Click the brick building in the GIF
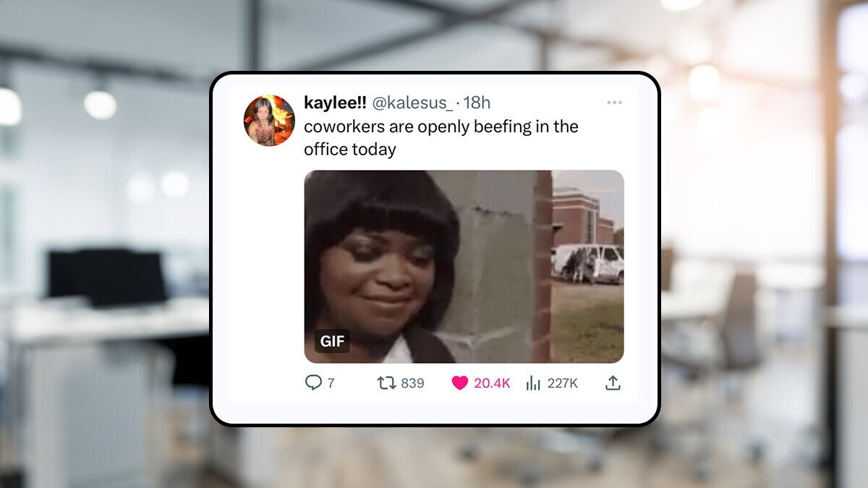This screenshot has height=488, width=868. (583, 217)
